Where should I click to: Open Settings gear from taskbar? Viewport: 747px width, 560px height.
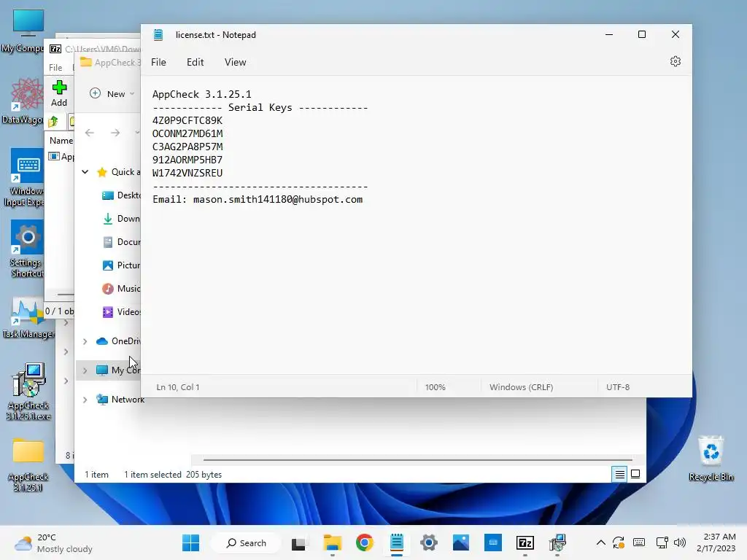pyautogui.click(x=428, y=542)
